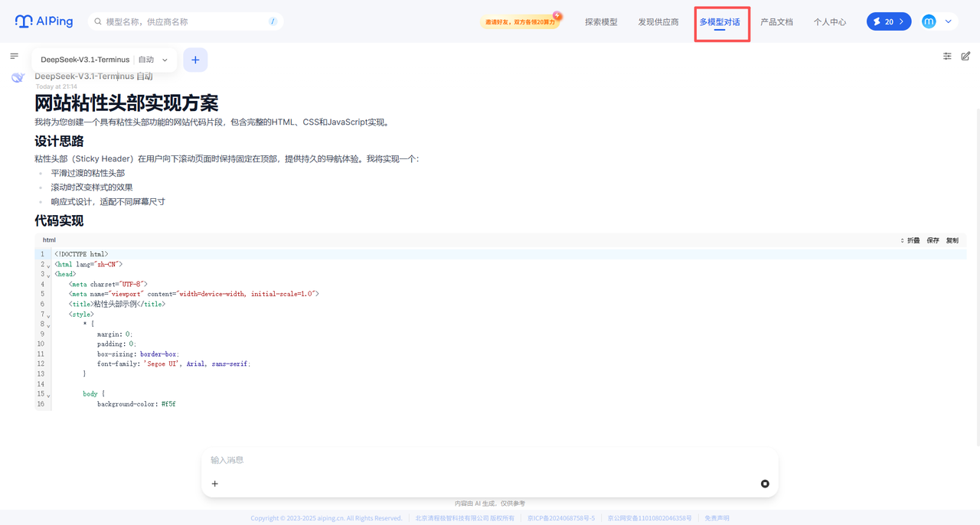Open 探索模型 tab
Screen dimensions: 980x525
click(601, 22)
